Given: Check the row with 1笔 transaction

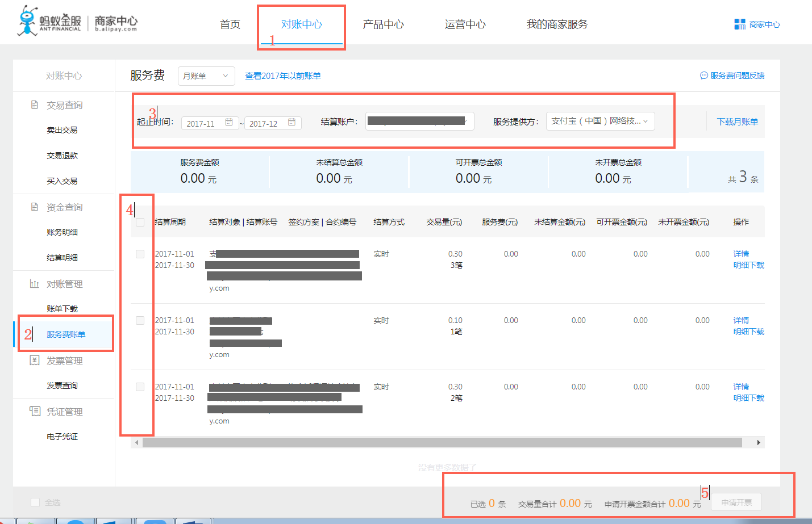Looking at the screenshot, I should [140, 320].
